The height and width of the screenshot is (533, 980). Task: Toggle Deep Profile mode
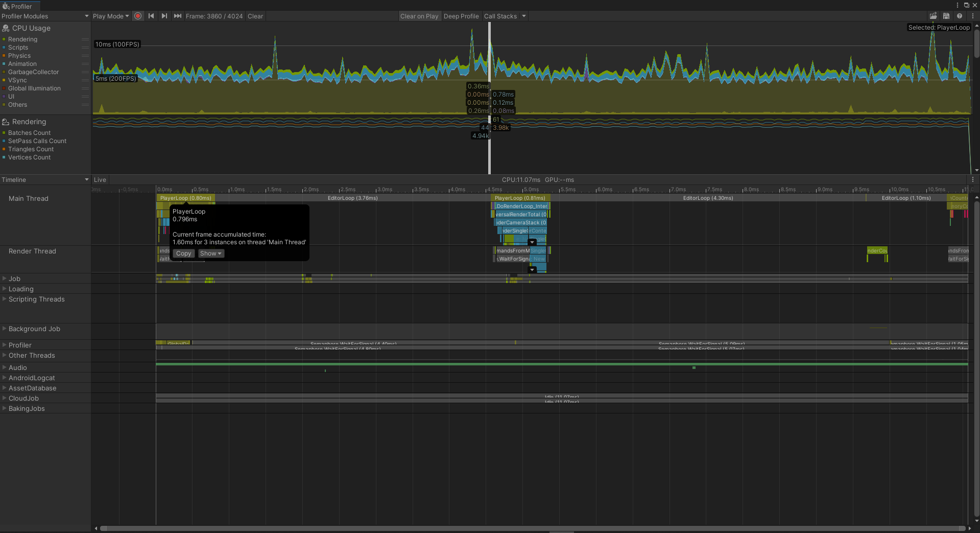point(461,16)
